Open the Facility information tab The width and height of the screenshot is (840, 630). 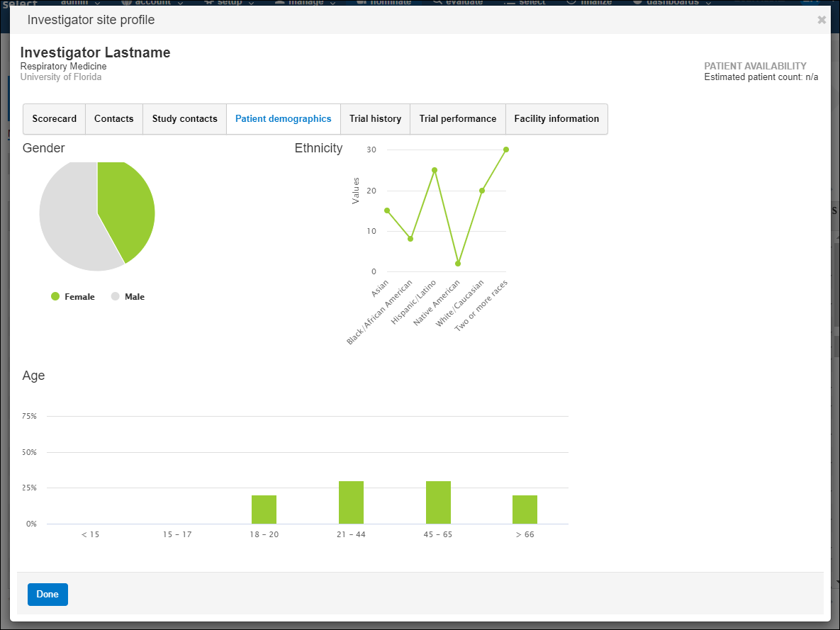click(x=556, y=119)
